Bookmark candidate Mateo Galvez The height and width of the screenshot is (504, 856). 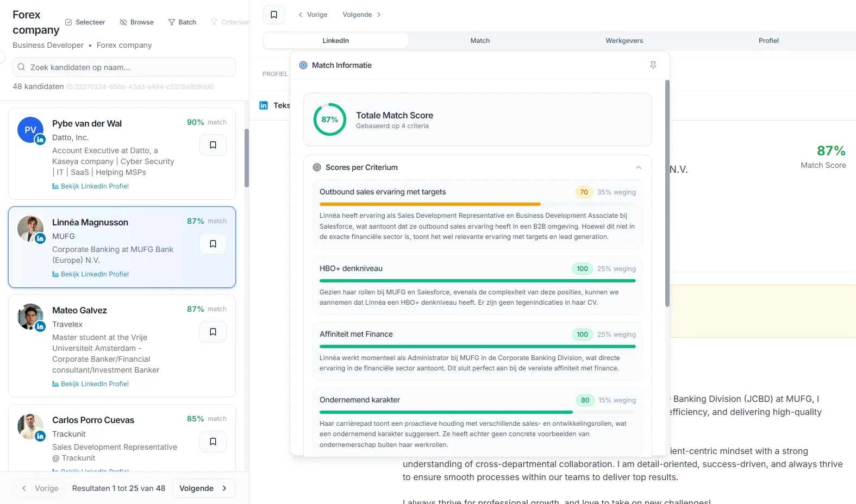(213, 332)
